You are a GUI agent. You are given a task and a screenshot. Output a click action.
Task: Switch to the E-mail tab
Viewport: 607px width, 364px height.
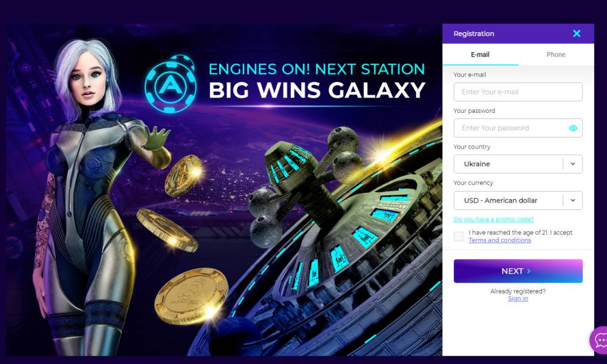(480, 55)
